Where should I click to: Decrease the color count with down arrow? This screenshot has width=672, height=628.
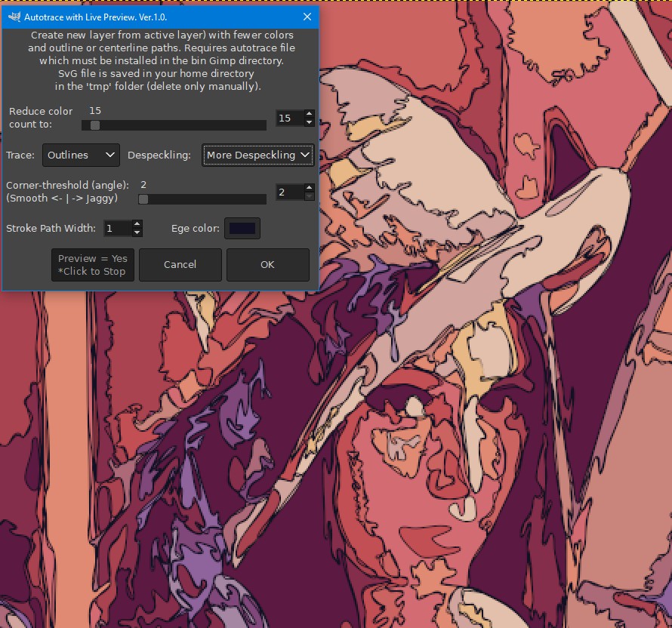(309, 122)
